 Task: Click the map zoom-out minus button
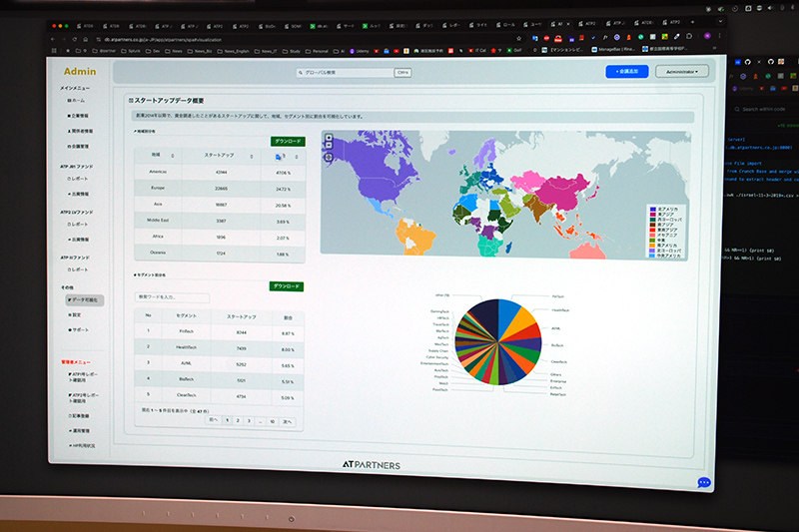pyautogui.click(x=328, y=146)
